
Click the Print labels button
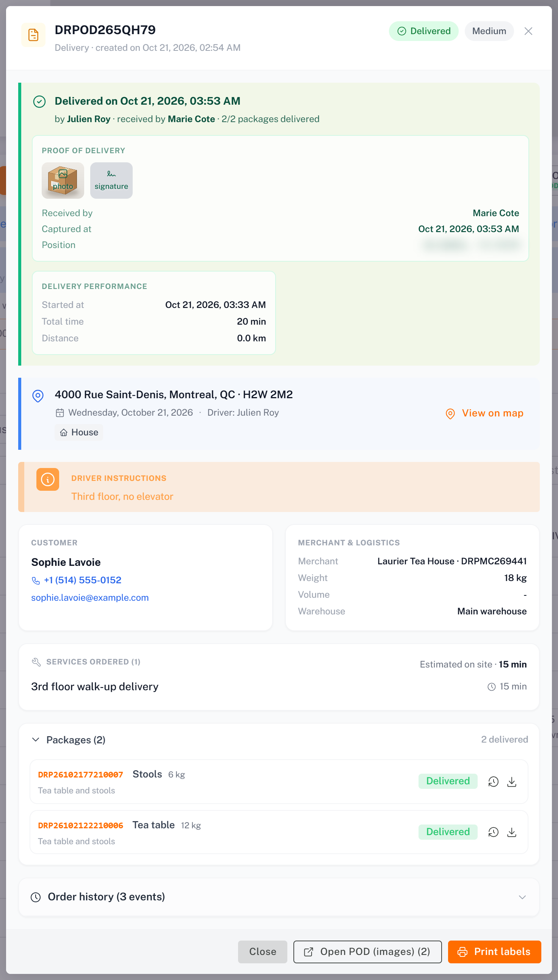[494, 952]
